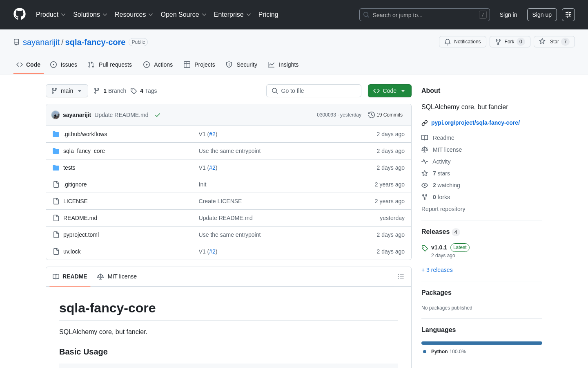Select the MIT license tab in README panel
This screenshot has height=368, width=588.
click(117, 277)
